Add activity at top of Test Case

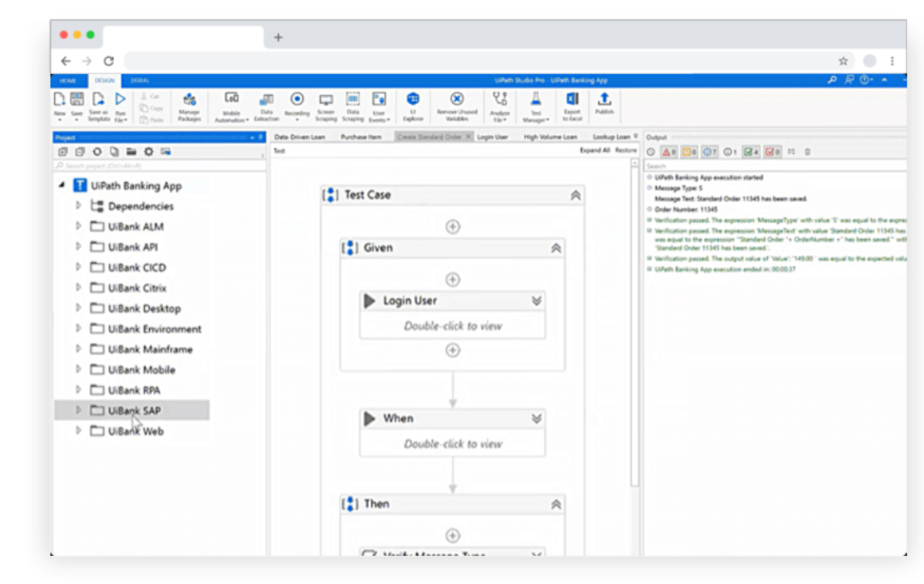[453, 227]
